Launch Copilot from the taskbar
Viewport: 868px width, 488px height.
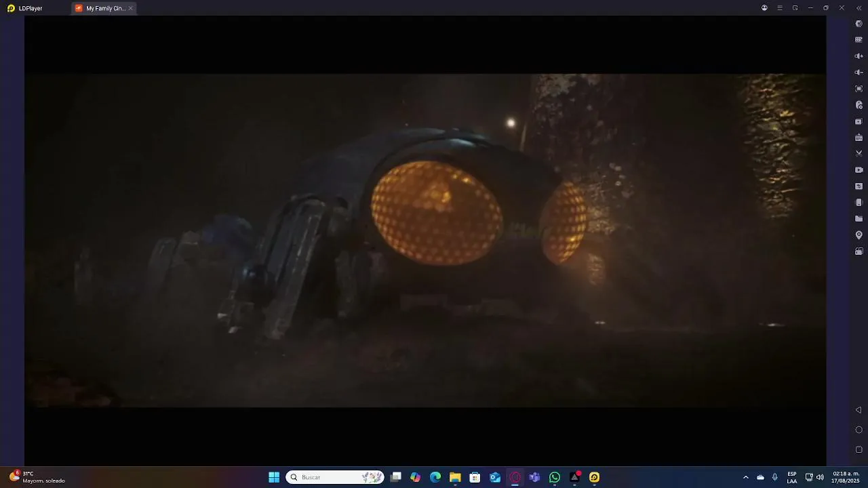click(416, 477)
